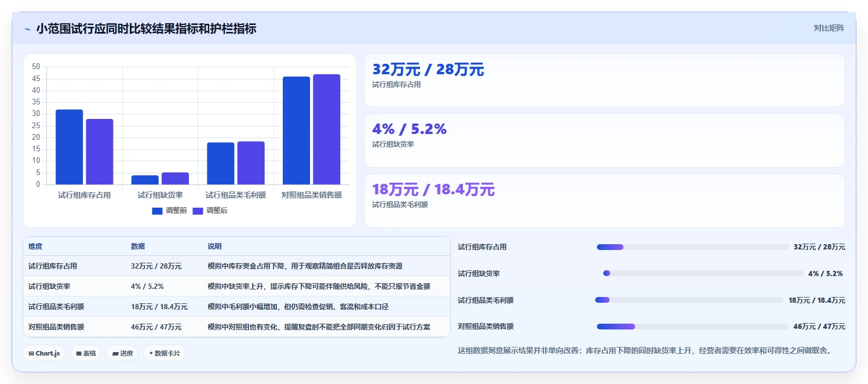
Task: Click the chart axis label 试行组品类毛利额
Action: (x=236, y=195)
